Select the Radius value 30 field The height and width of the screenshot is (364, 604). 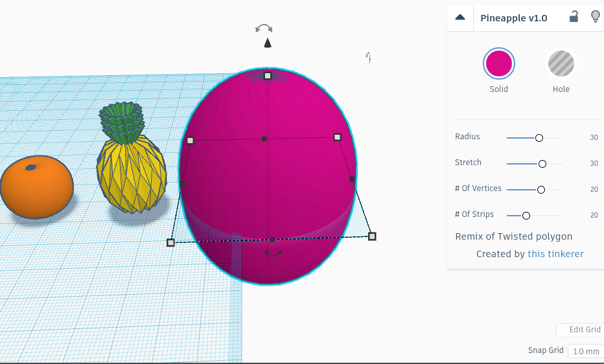tap(594, 137)
